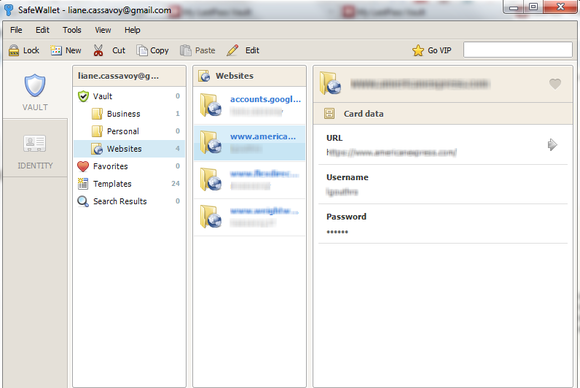Select the accounts.google website entry
This screenshot has height=388, width=580.
(250, 105)
